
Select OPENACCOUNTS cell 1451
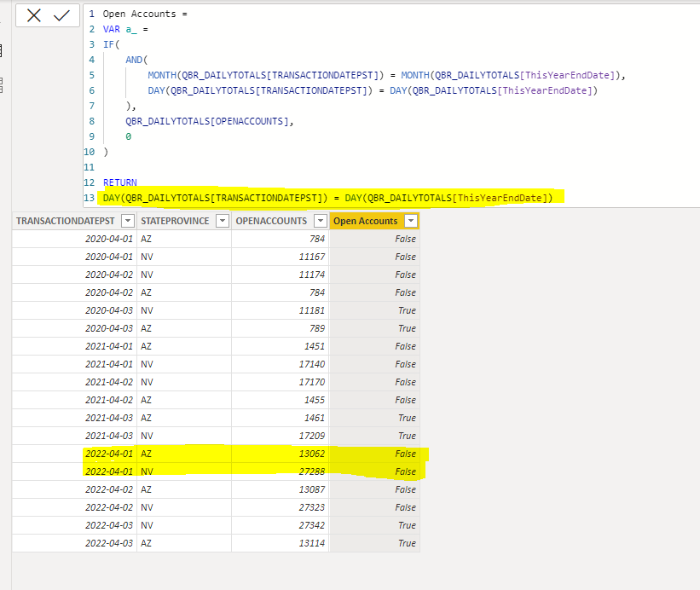tap(281, 346)
